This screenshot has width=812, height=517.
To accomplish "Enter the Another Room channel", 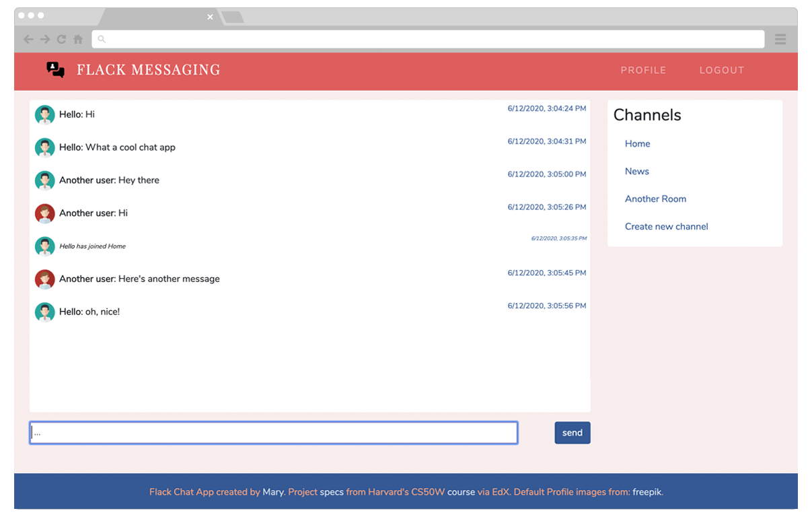I will tap(655, 199).
